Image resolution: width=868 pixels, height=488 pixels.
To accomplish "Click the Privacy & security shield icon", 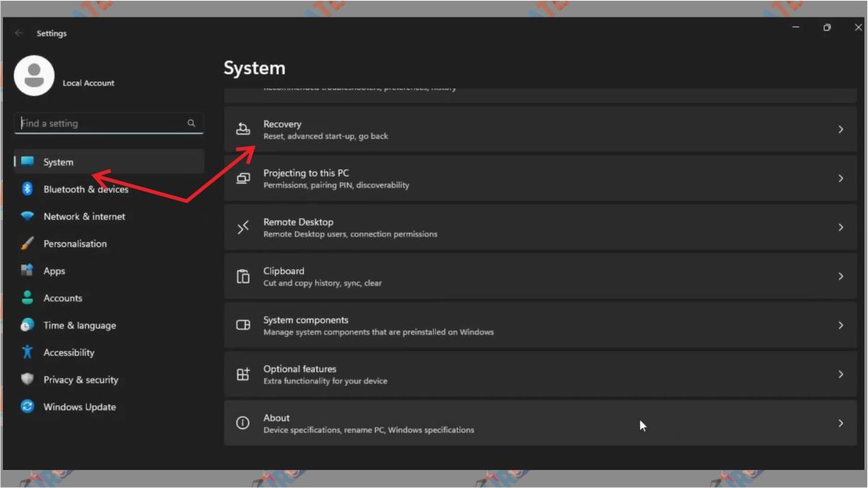I will point(27,379).
